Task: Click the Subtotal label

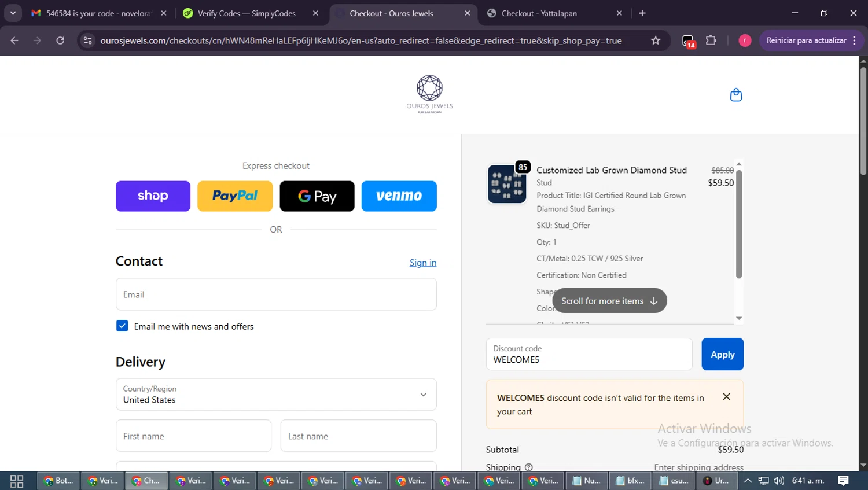Action: [502, 450]
